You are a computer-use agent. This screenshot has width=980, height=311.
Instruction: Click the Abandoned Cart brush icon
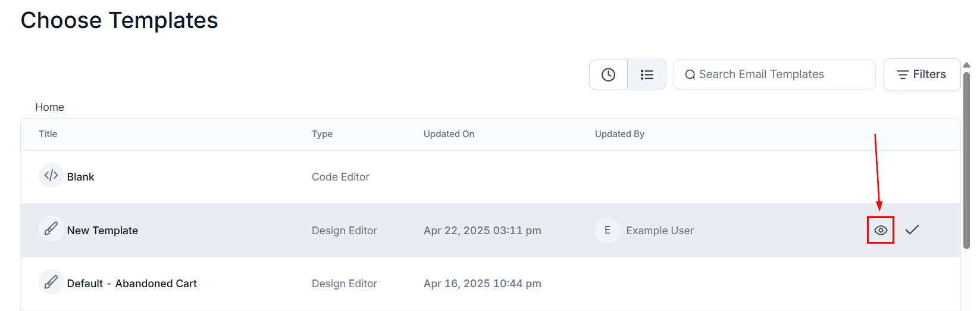51,282
